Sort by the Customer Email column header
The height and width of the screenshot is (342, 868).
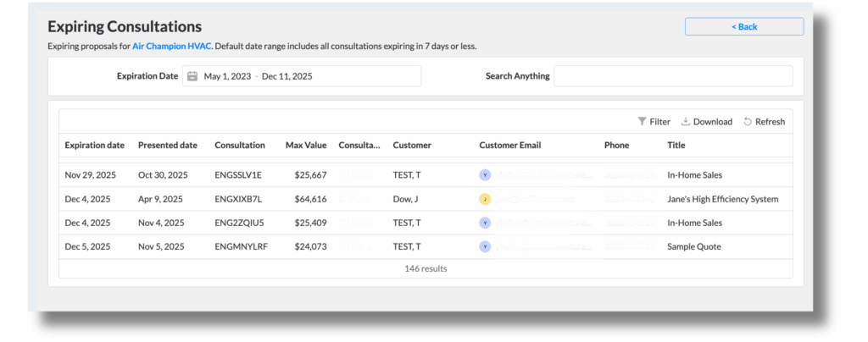[x=509, y=146]
